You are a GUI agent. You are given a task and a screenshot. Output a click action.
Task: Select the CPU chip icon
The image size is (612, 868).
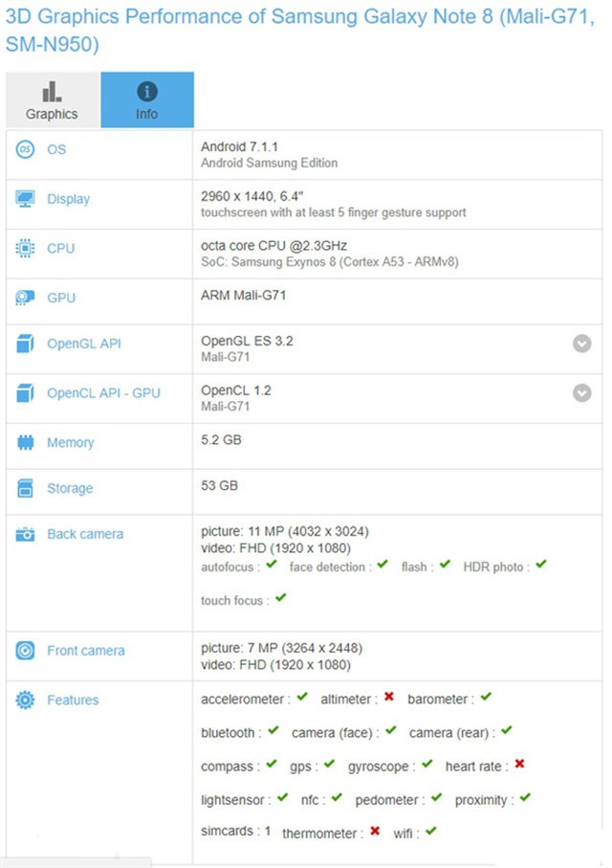click(25, 249)
